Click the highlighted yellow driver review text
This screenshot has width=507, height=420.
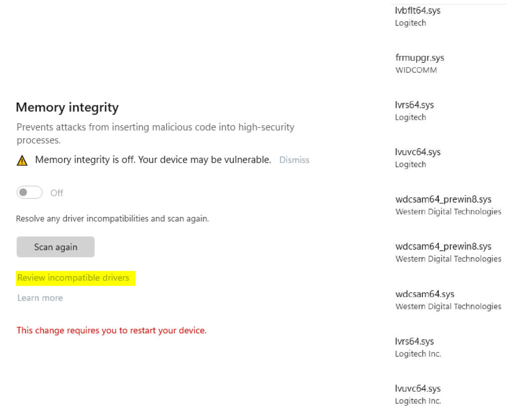[74, 278]
